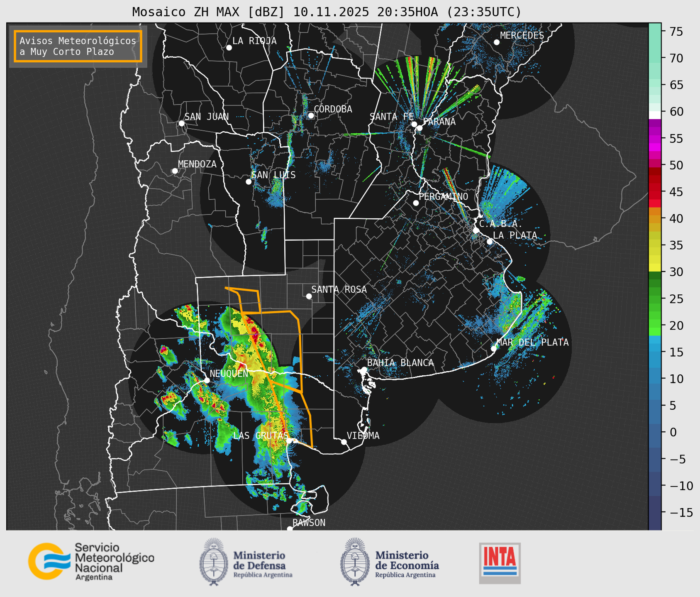The height and width of the screenshot is (597, 700).
Task: Click the MERCEDES city label
Action: [x=522, y=36]
